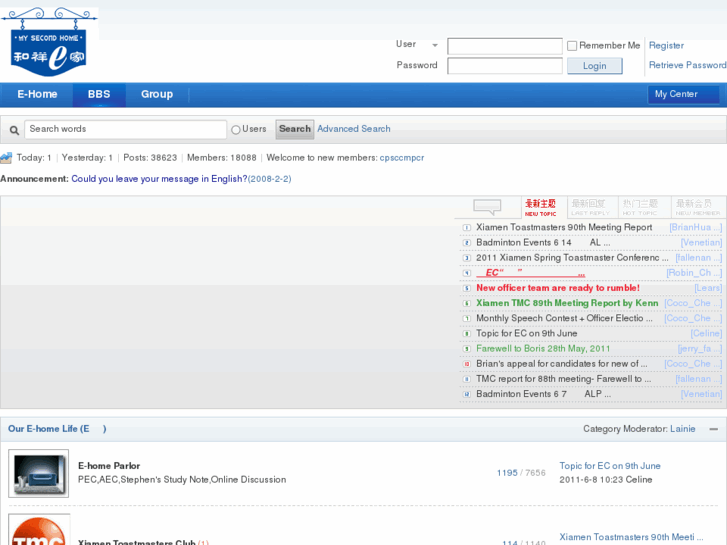Open the Monthly Speech Contest + Officer Election topic
This screenshot has width=727, height=545.
point(564,318)
